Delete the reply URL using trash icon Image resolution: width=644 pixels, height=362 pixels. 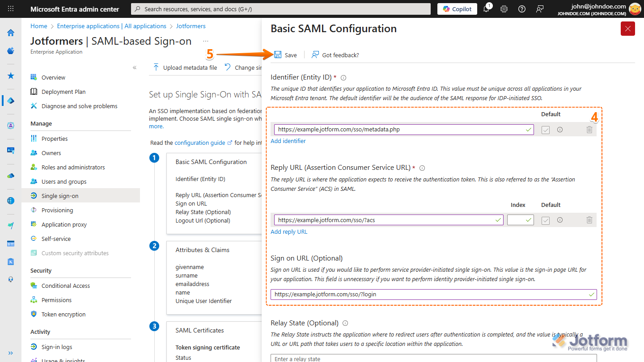[x=589, y=220]
